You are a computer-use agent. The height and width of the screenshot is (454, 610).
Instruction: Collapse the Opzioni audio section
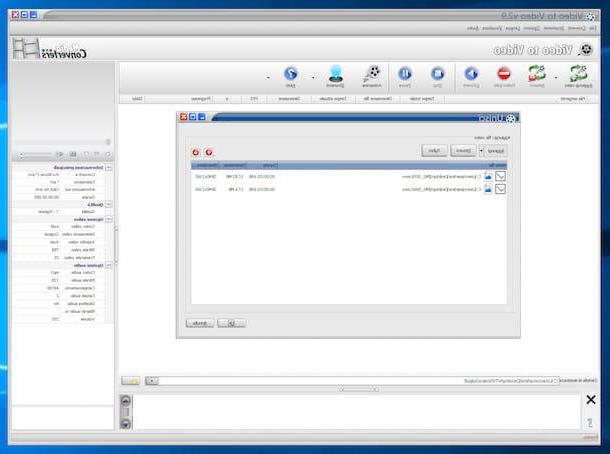click(x=109, y=265)
